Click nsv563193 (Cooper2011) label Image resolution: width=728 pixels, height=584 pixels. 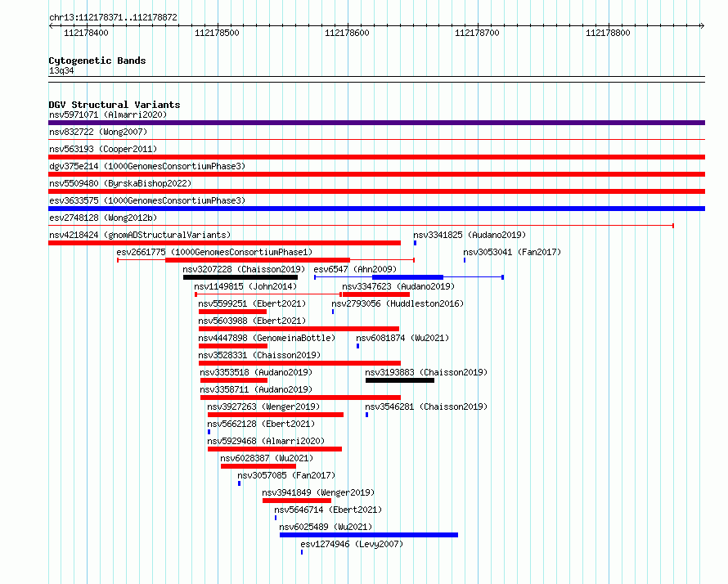(x=103, y=149)
